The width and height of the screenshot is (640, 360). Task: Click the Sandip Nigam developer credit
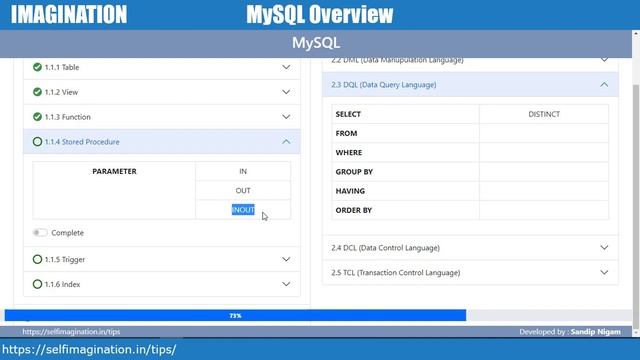pos(596,332)
